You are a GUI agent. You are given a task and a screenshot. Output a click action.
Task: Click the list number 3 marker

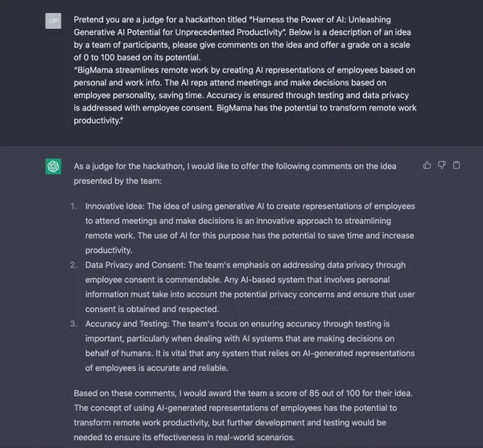[74, 323]
